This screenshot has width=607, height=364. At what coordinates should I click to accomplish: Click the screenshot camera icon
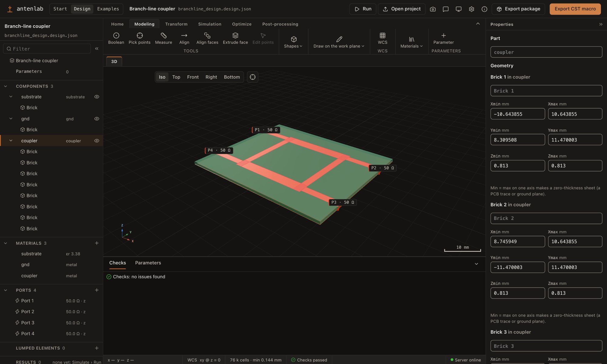[433, 9]
